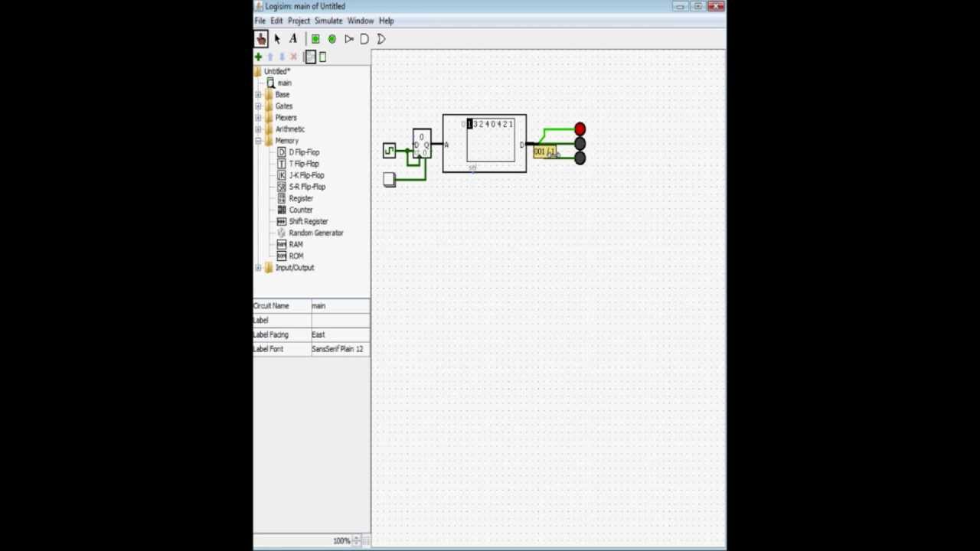Collapse the Memory library

[258, 141]
